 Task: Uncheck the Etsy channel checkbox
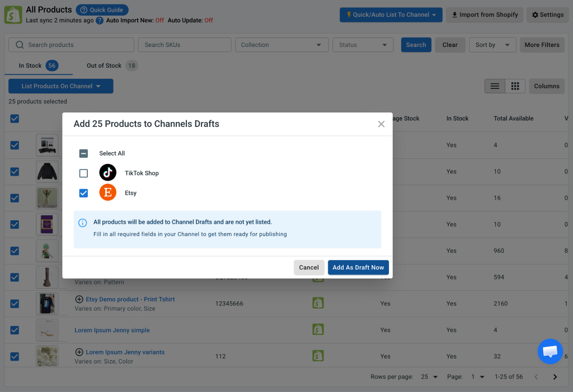pos(83,193)
